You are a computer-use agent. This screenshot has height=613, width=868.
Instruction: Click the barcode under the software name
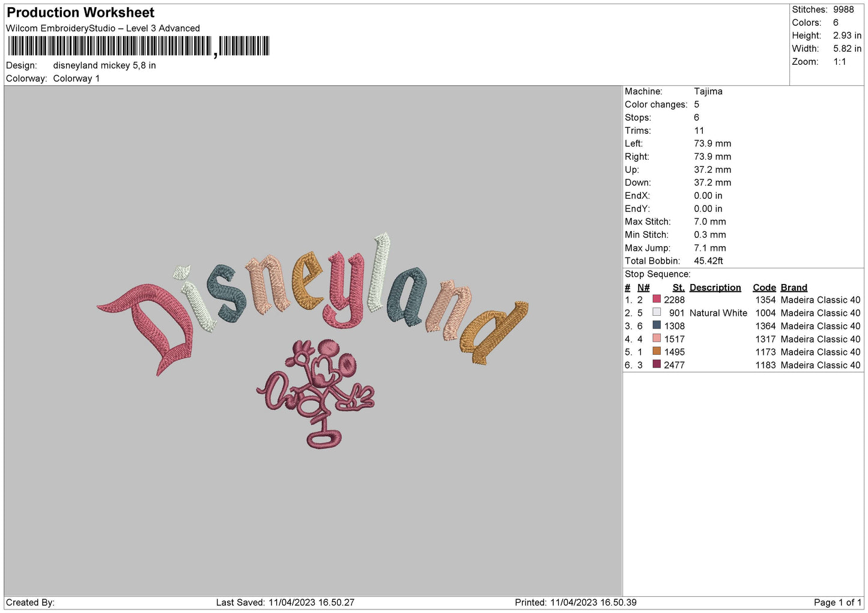point(139,46)
